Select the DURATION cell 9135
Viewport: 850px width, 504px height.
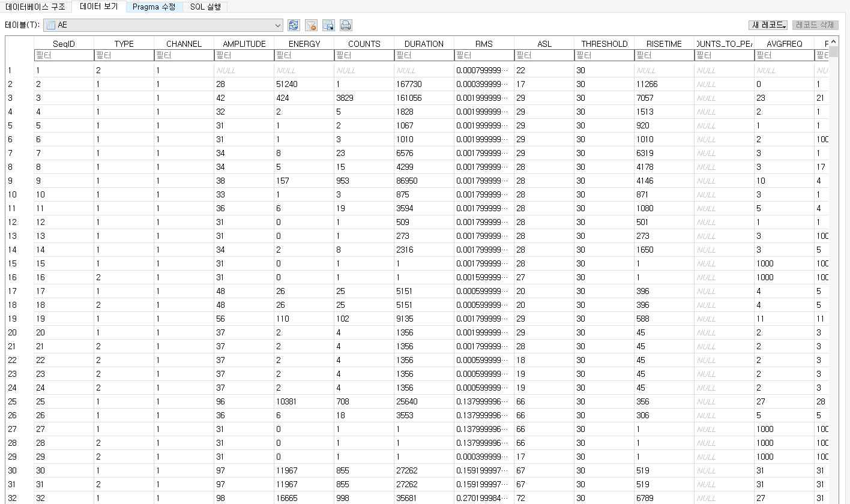coord(424,319)
